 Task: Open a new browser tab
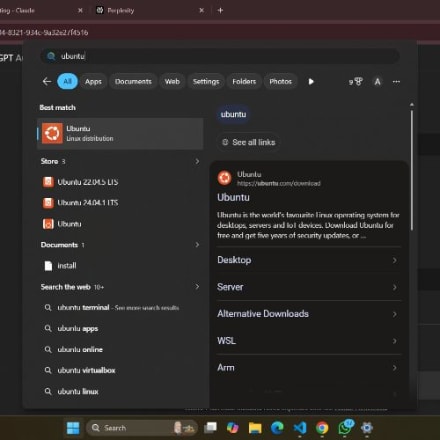(x=220, y=11)
